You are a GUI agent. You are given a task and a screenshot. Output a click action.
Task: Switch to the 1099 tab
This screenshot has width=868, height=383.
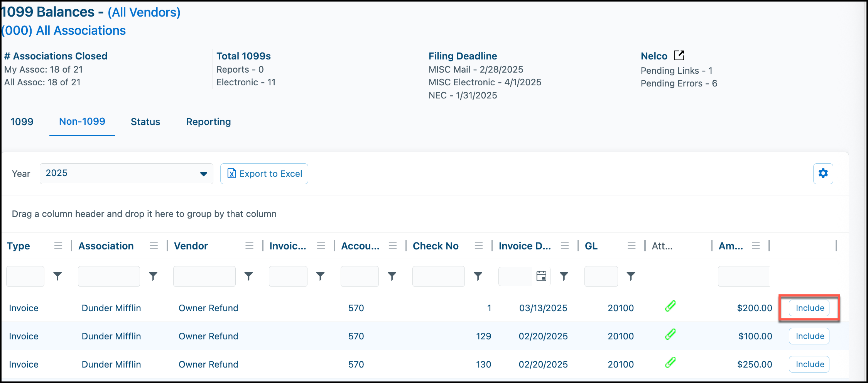[22, 122]
